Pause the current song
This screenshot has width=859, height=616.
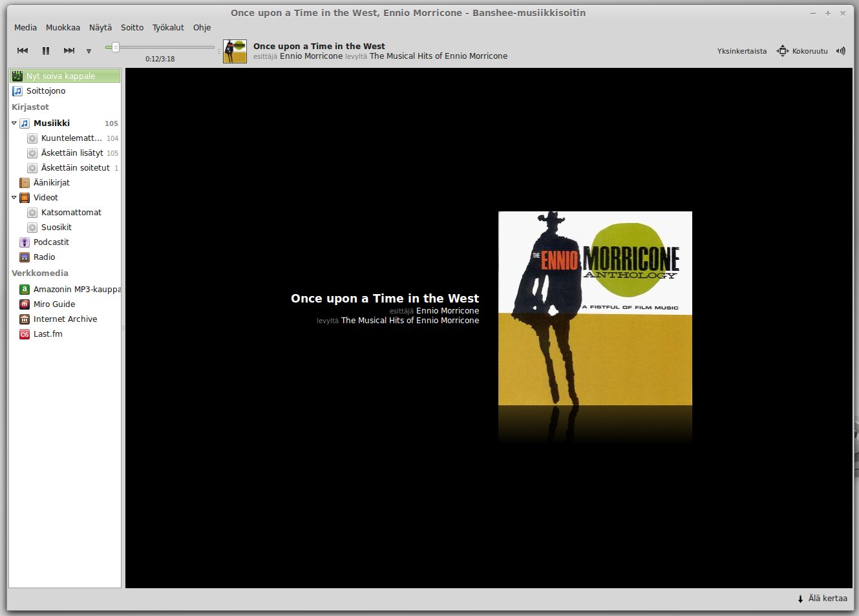(x=46, y=50)
